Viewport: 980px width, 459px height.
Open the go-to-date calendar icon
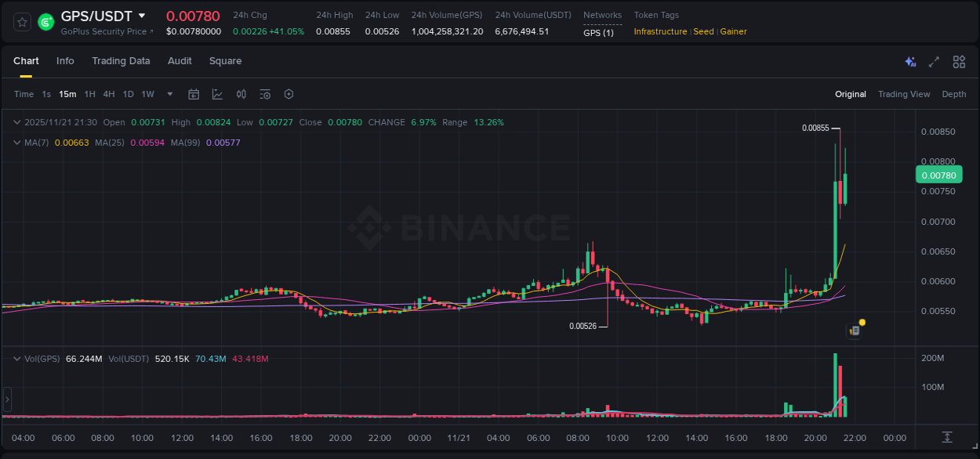(x=194, y=94)
